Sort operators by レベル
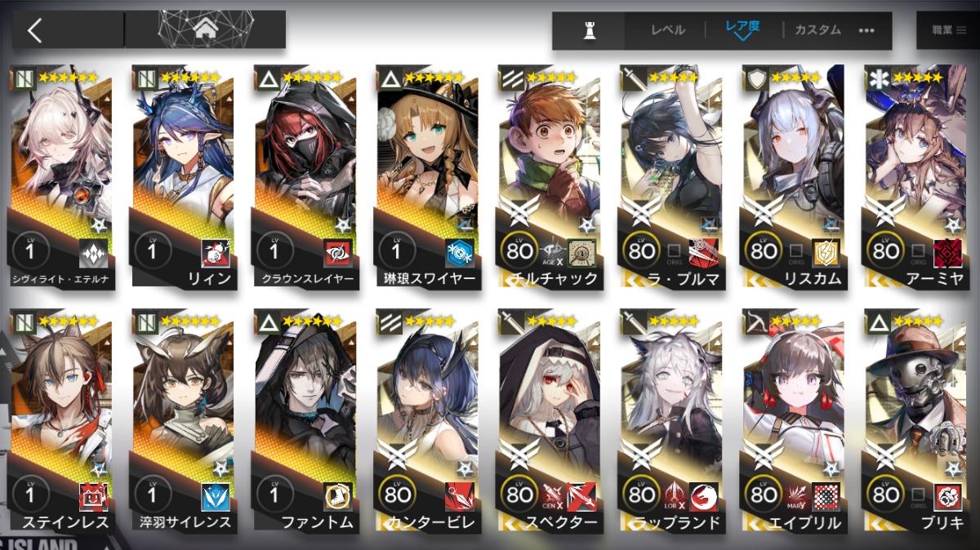 coord(667,30)
